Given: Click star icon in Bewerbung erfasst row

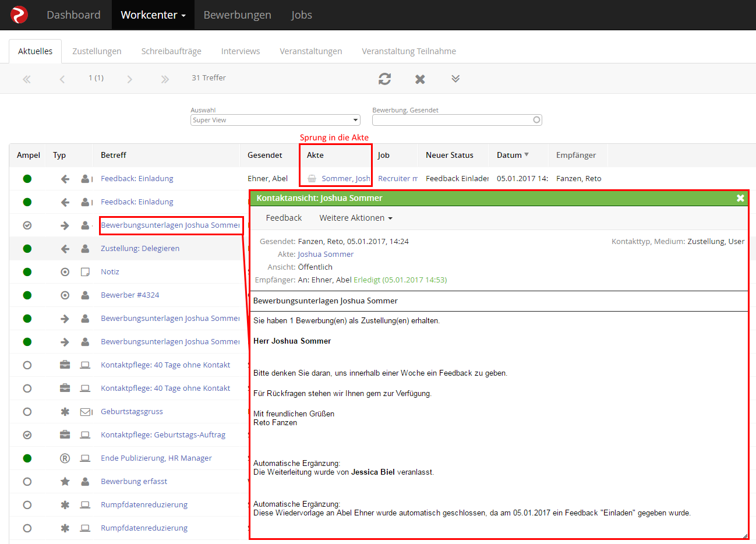Looking at the screenshot, I should pos(65,482).
